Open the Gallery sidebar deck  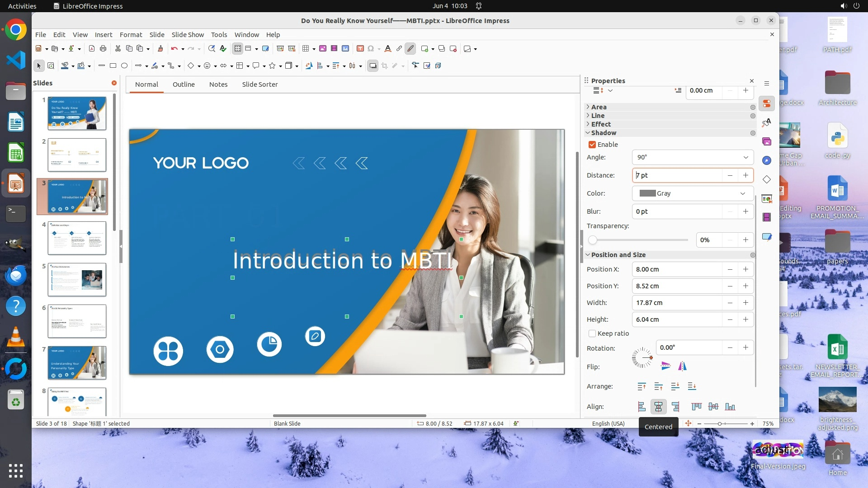pos(767,141)
